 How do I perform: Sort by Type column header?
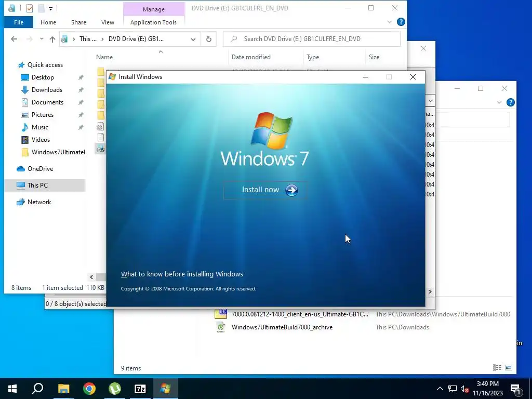pyautogui.click(x=313, y=57)
